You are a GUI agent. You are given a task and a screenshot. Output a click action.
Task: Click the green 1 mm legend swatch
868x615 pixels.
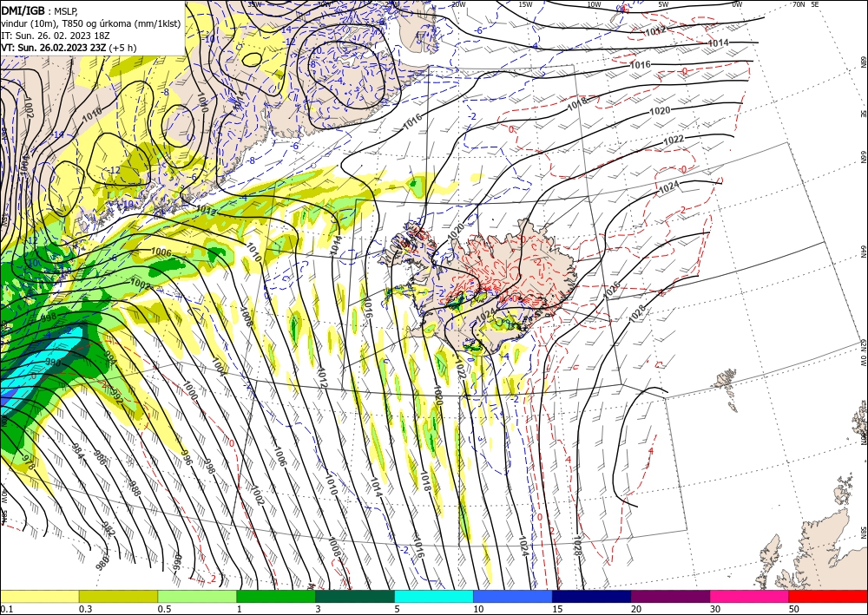[x=276, y=596]
